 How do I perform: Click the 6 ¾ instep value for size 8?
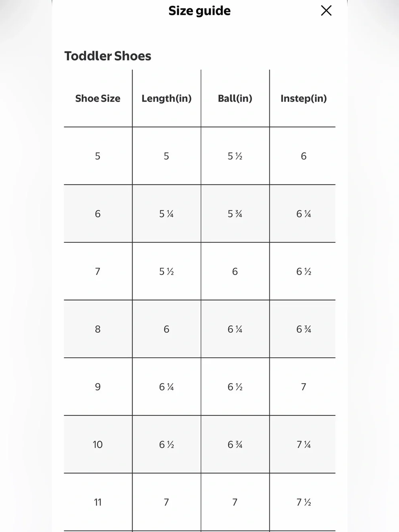[x=304, y=329]
